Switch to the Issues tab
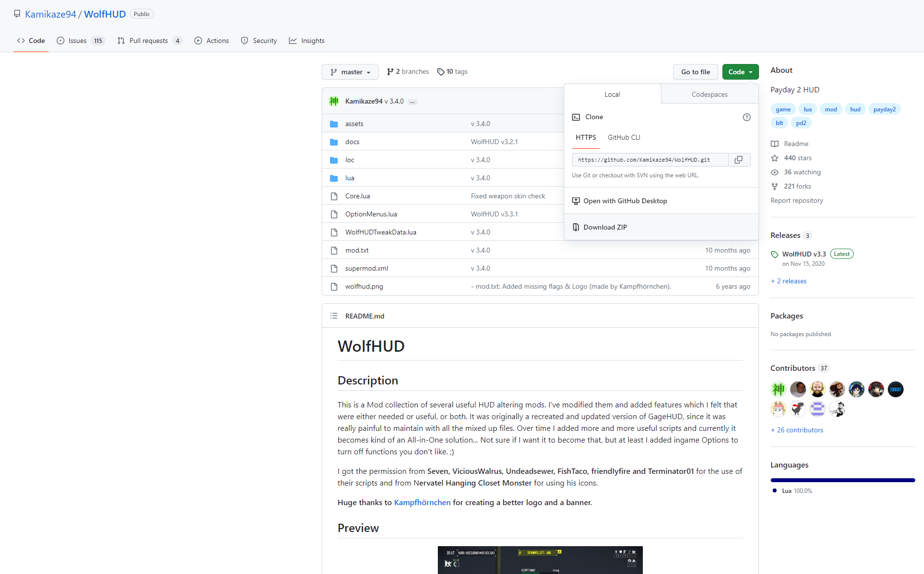 coord(81,41)
